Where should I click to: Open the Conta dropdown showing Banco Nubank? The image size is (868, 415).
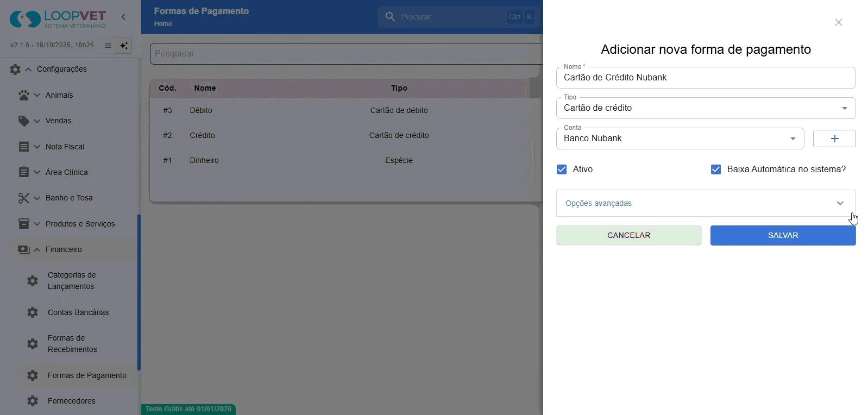680,139
